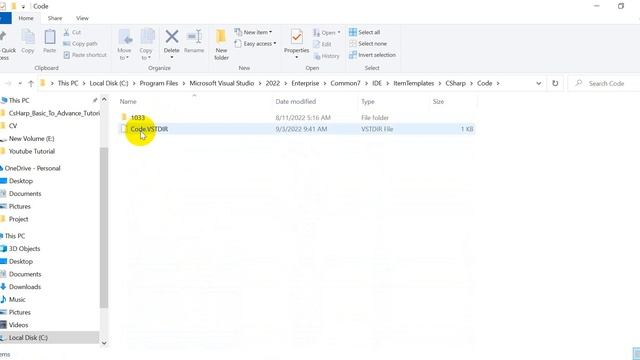Go up one folder level

click(31, 83)
